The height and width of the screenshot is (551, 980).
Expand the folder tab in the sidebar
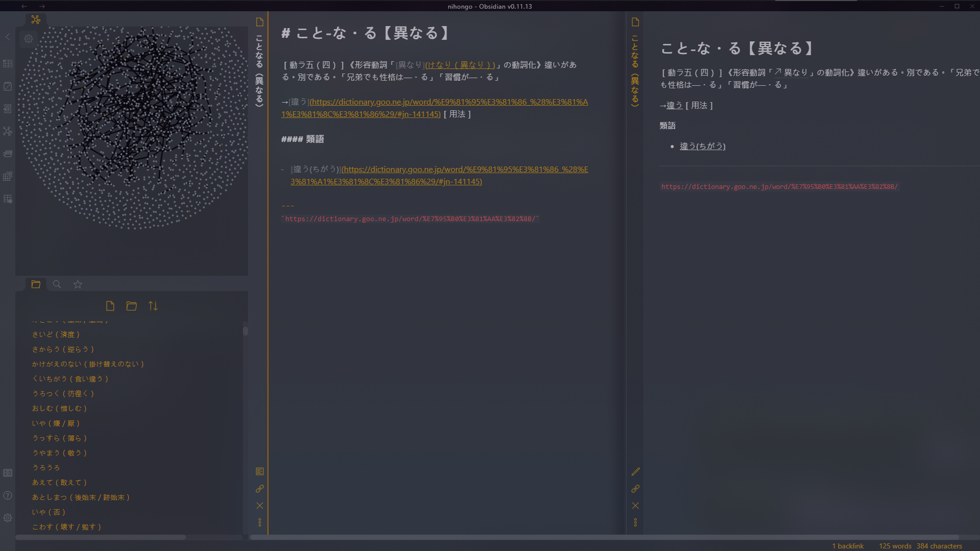[x=36, y=284]
